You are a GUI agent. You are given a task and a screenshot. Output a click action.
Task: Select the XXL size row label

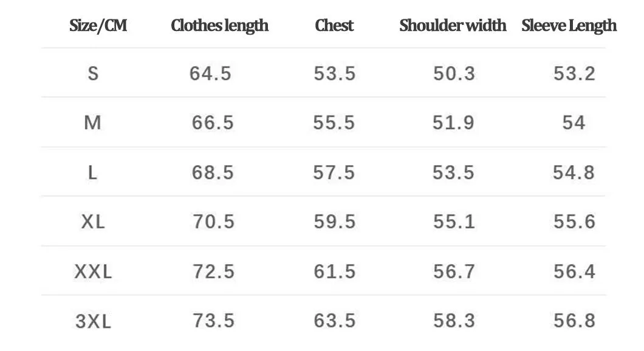point(93,272)
